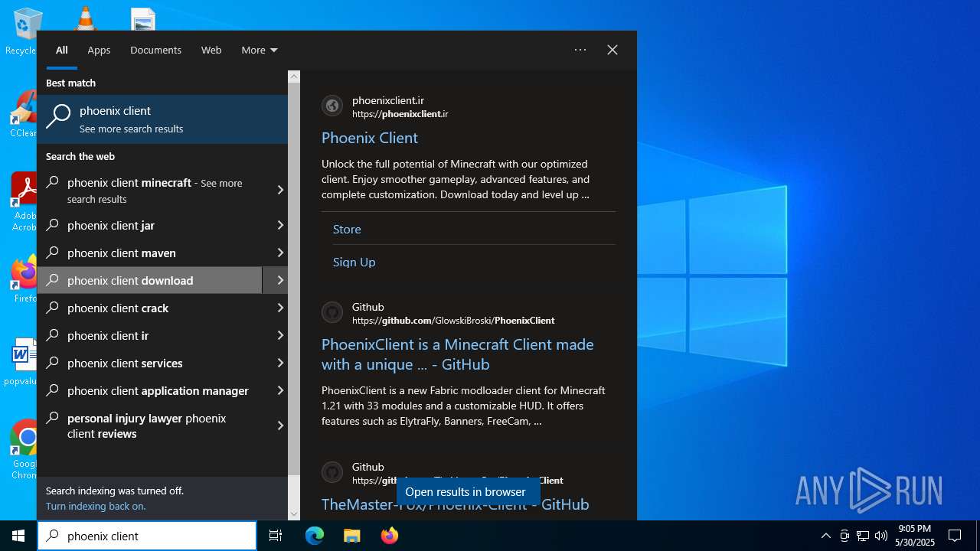
Task: Expand arrow for phoenix client crack
Action: point(280,308)
